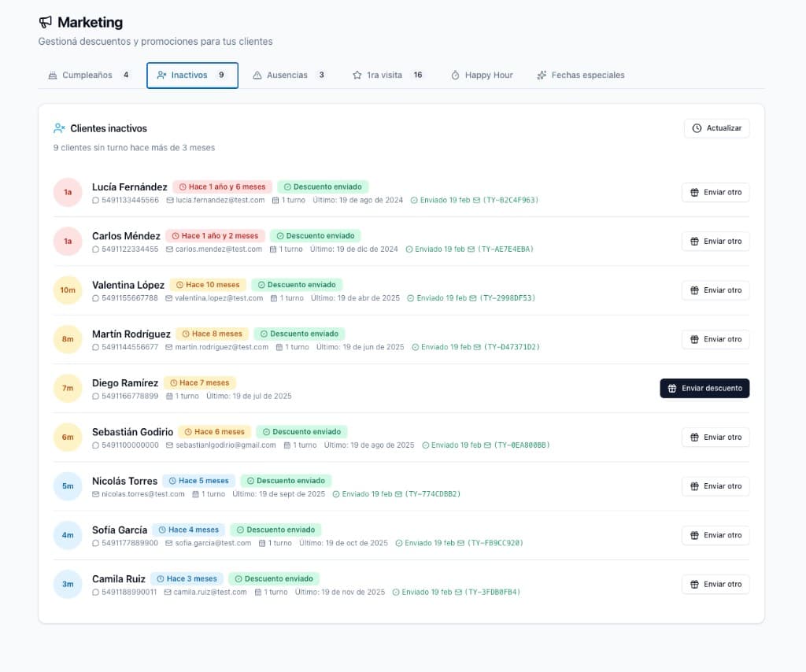Open the Happy Hour tab

click(482, 75)
